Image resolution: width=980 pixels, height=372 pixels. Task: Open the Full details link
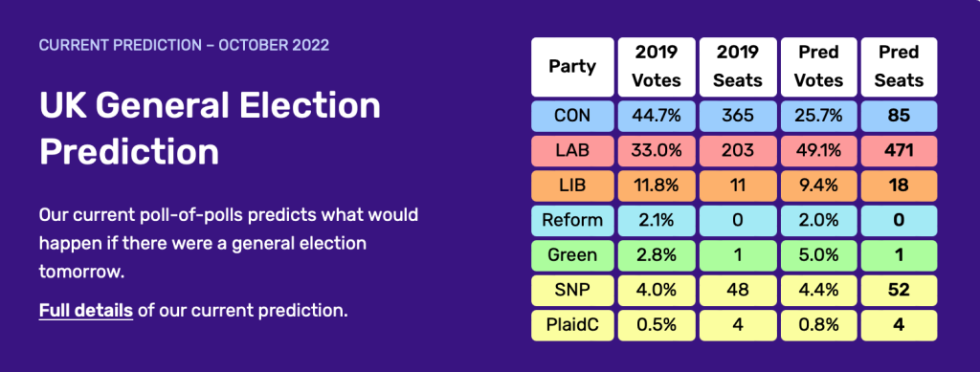click(85, 310)
